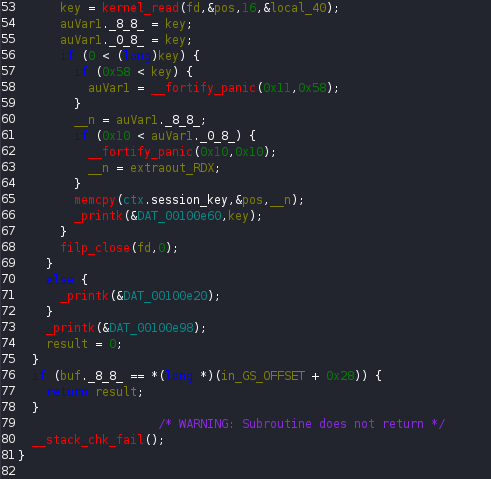Select &local_40 argument on line 53
Screen dimensions: 491x479
point(295,8)
